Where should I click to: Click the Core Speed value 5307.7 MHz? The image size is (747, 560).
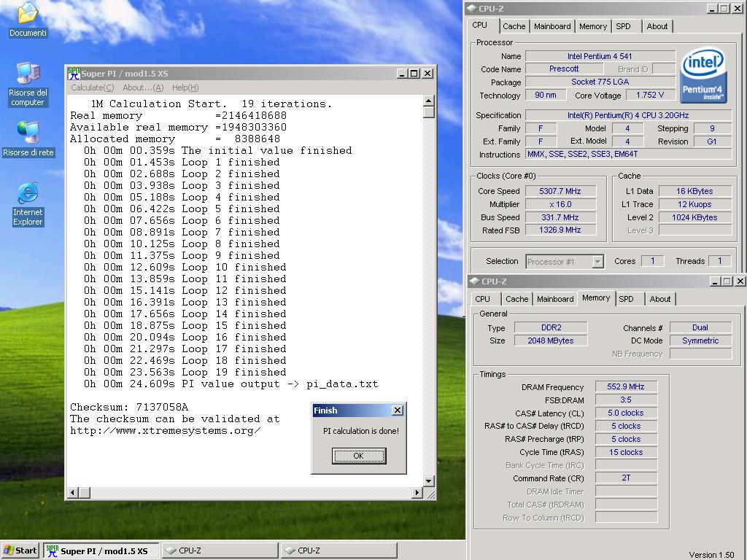tap(560, 191)
